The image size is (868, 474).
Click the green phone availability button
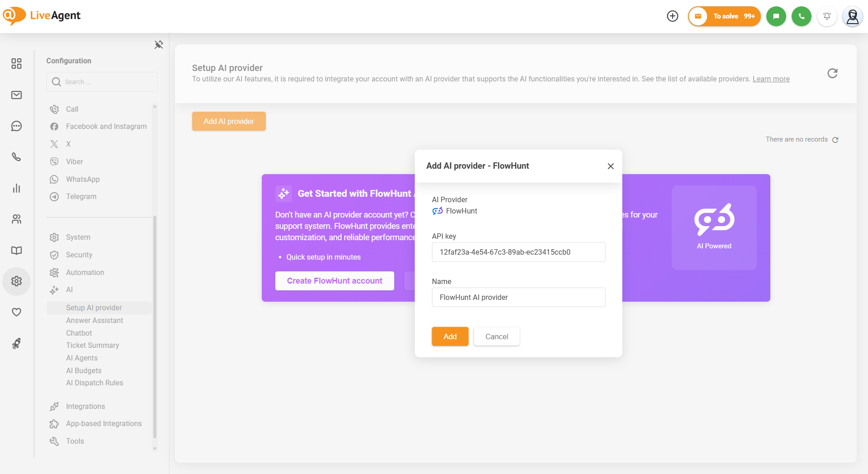pos(802,16)
